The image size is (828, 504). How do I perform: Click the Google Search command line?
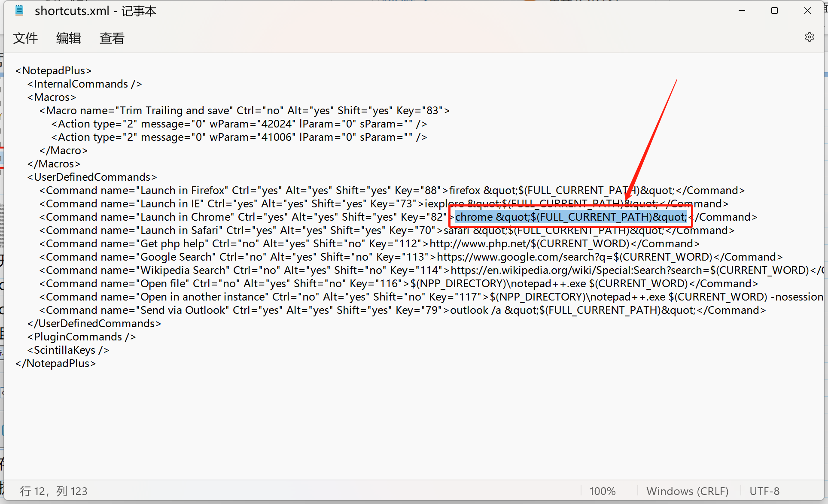(411, 257)
